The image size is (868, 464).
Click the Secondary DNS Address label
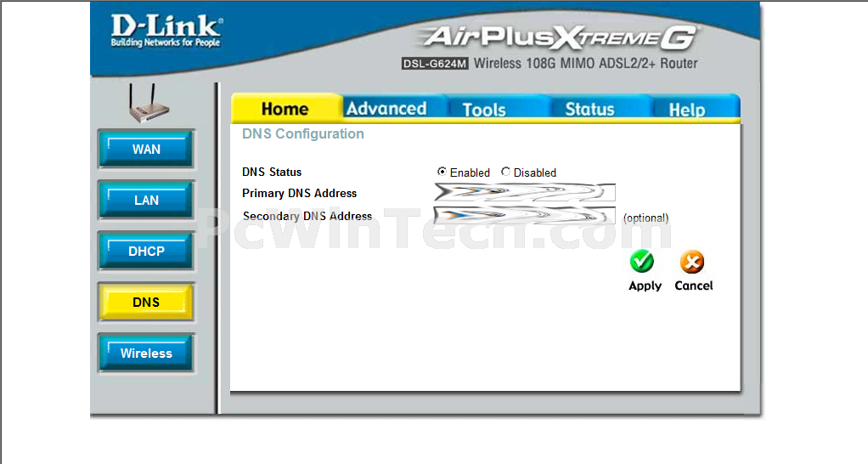pos(307,216)
